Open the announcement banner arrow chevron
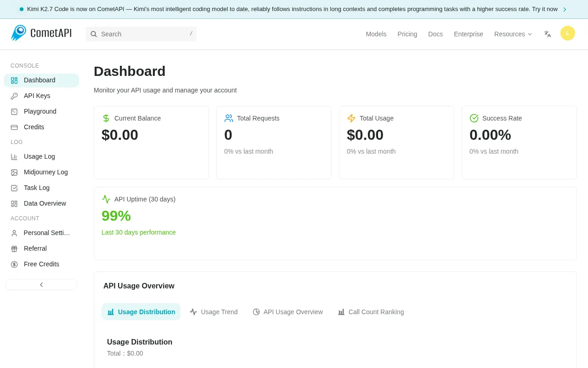588x368 pixels. (x=565, y=9)
